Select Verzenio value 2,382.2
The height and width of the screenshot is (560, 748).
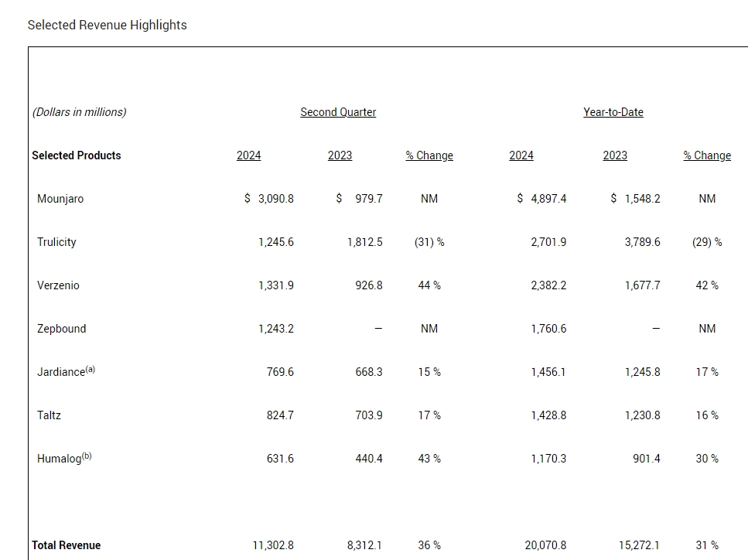pyautogui.click(x=548, y=285)
